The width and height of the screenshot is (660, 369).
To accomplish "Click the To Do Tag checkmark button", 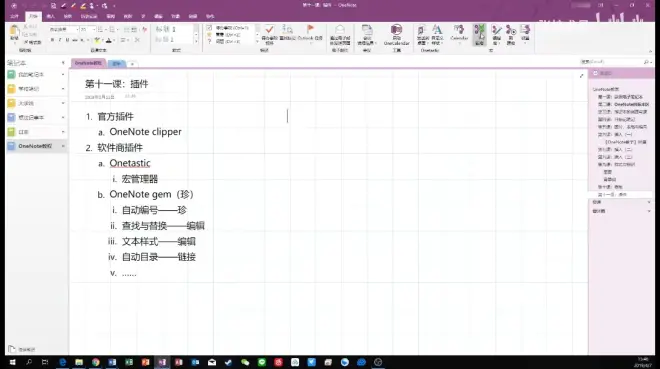I will pos(269,34).
